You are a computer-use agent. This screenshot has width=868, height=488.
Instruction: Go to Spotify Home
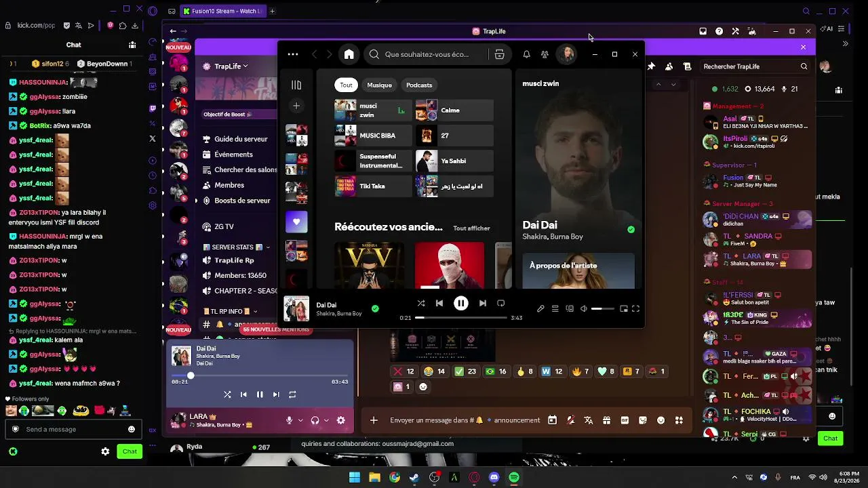[x=349, y=54]
